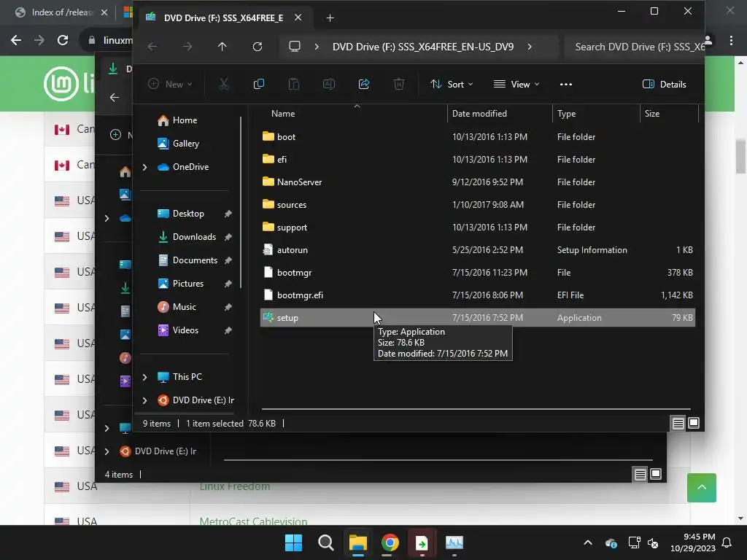The width and height of the screenshot is (747, 560).
Task: Expand the address bar chevron after DVD Drive path
Action: tap(530, 47)
